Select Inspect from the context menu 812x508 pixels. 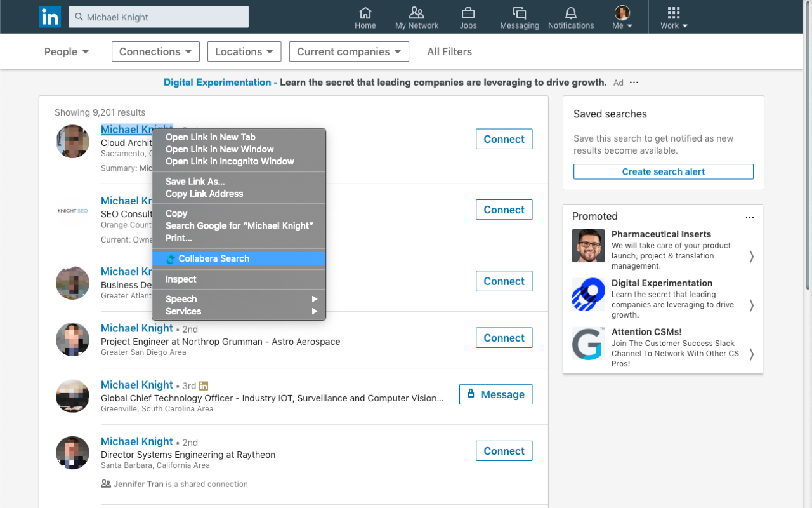181,279
